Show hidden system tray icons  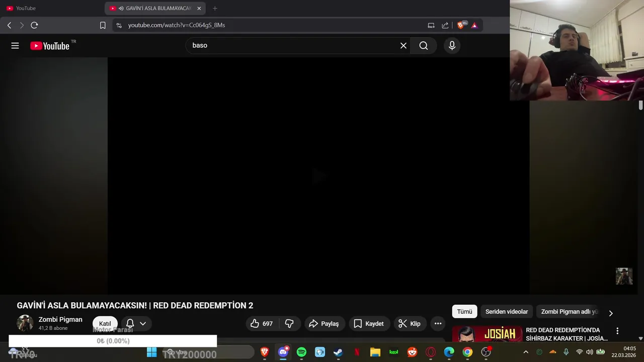pyautogui.click(x=526, y=352)
